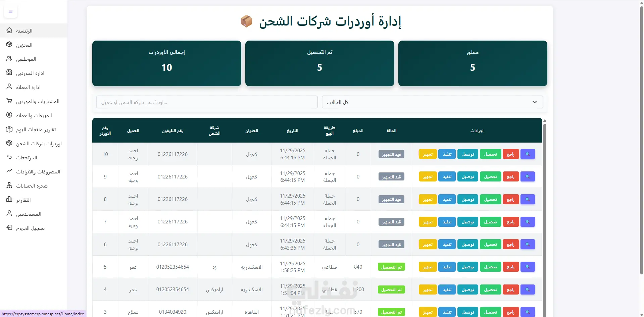Click green تحصيل button for order 7
This screenshot has height=317, width=644.
pos(490,222)
